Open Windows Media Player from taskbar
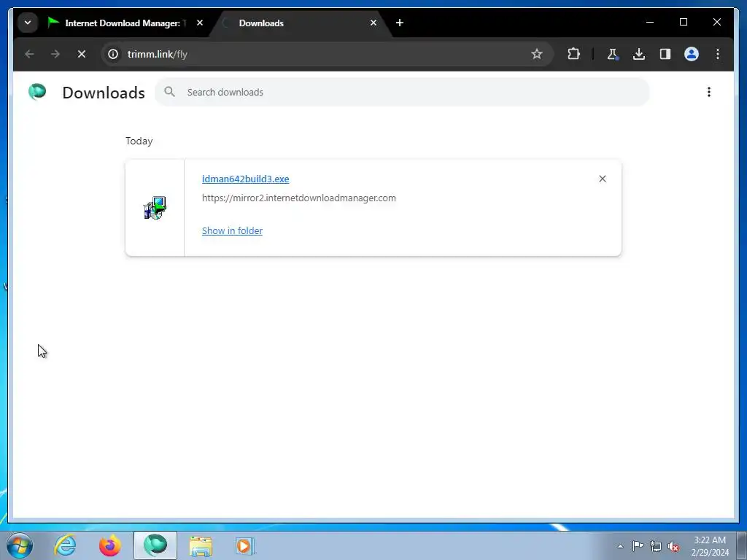 pos(245,545)
